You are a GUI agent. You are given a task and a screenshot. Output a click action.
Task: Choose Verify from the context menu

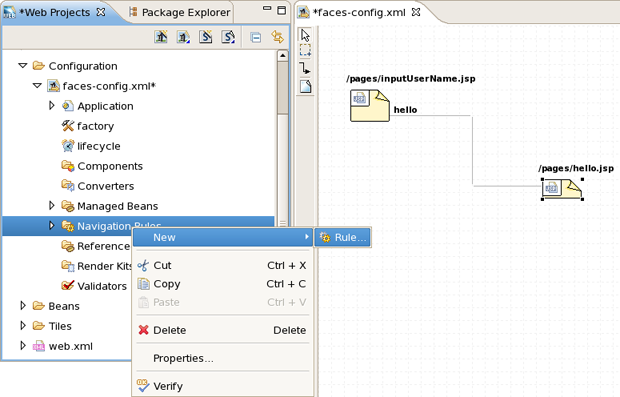tap(222, 386)
